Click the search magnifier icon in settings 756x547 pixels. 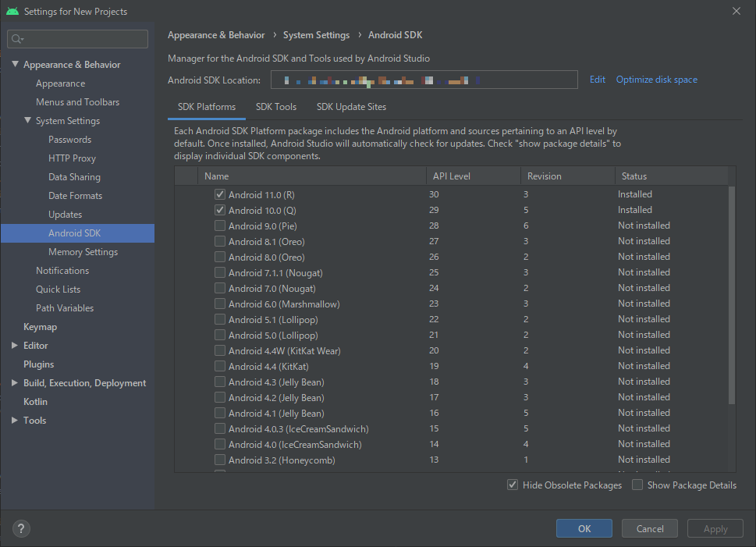click(x=17, y=39)
